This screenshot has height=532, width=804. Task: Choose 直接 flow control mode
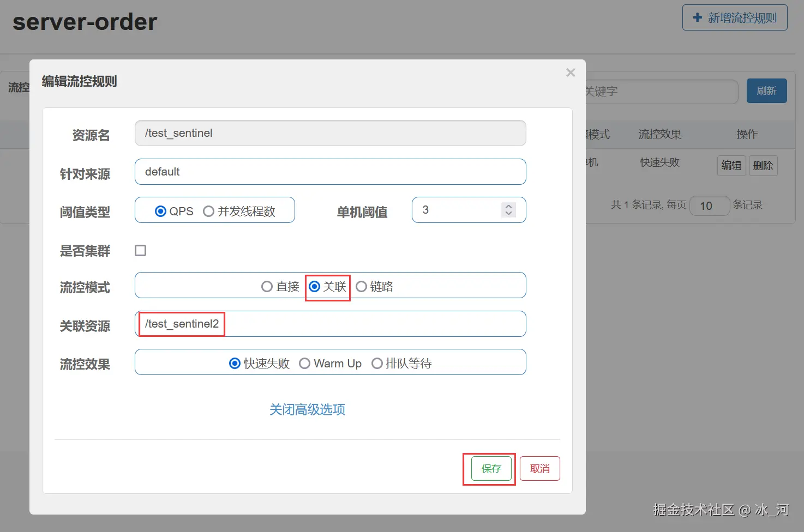tap(267, 287)
